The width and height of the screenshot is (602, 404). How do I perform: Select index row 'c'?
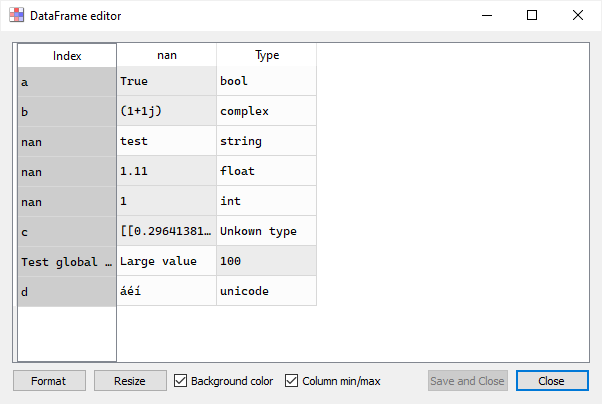(x=67, y=232)
